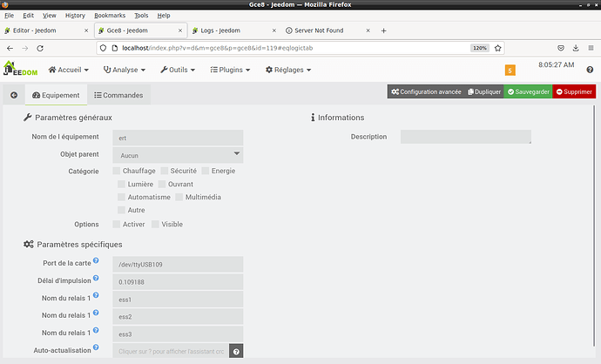Enable the Visible option
Screen dimensions: 601x364
coord(155,224)
